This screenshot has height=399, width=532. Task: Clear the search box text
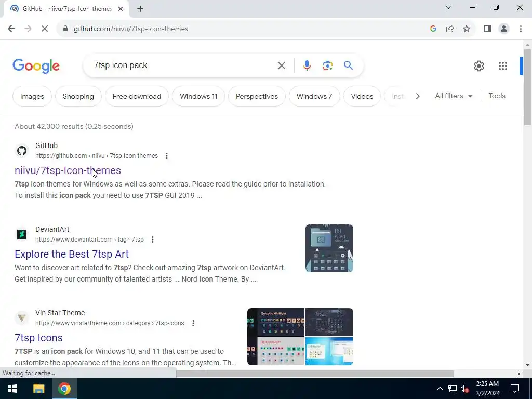(x=281, y=65)
